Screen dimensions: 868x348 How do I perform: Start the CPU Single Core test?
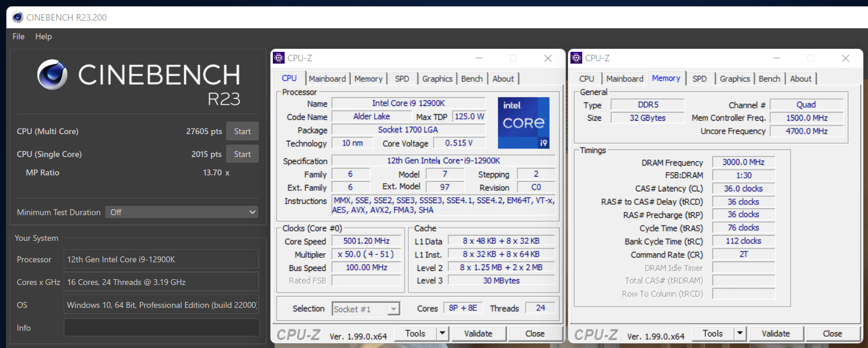pyautogui.click(x=242, y=154)
